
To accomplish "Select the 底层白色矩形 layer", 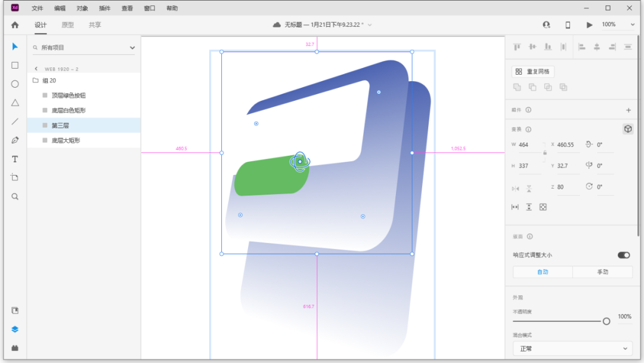I will (x=69, y=110).
